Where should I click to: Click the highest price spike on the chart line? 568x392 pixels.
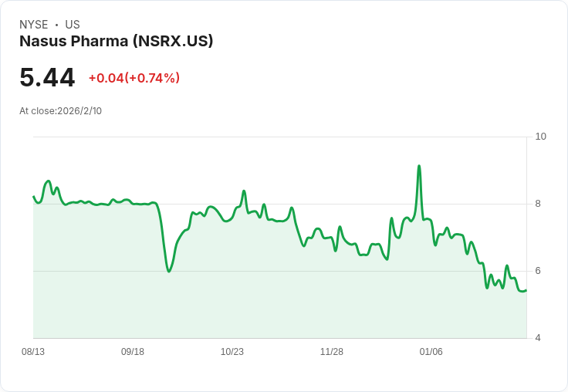[419, 166]
